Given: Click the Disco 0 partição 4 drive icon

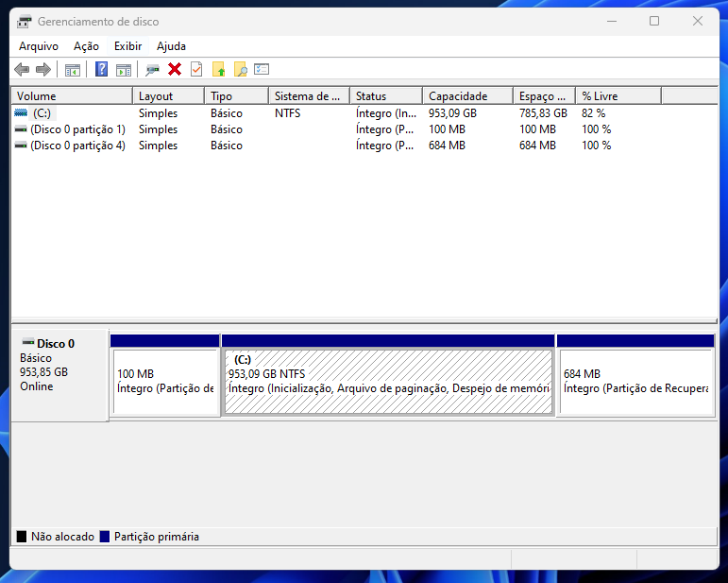Looking at the screenshot, I should pos(21,146).
